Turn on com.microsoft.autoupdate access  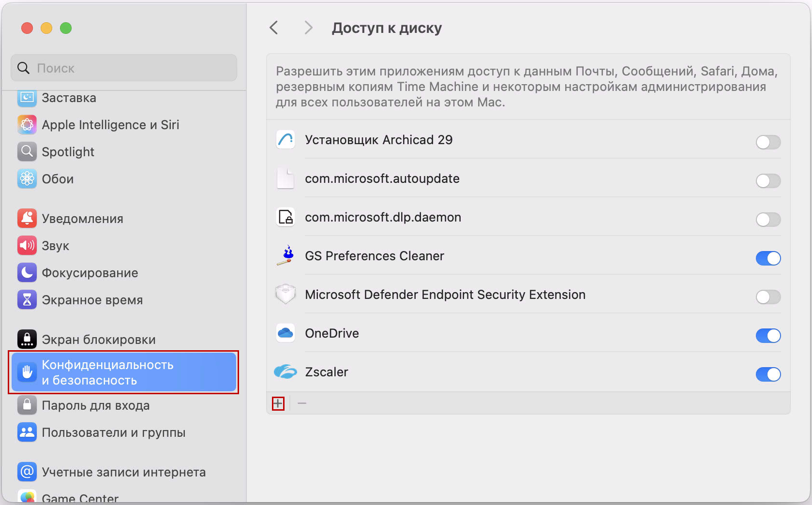coord(768,181)
